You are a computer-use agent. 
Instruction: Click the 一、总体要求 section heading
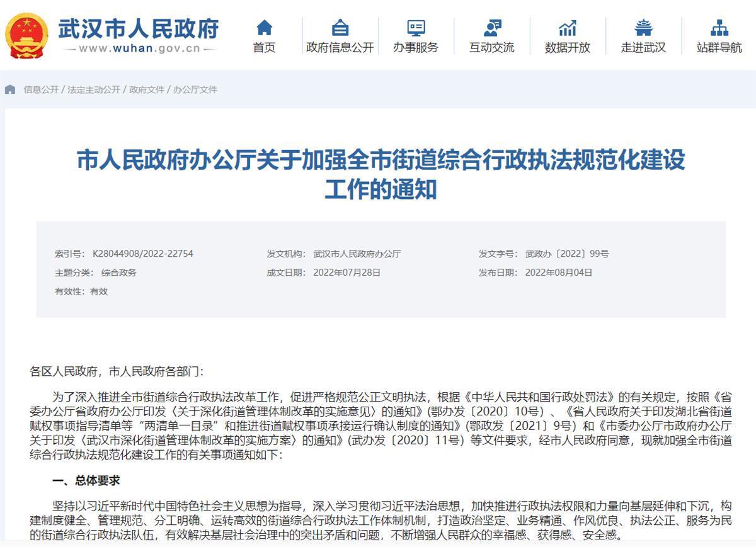[86, 480]
